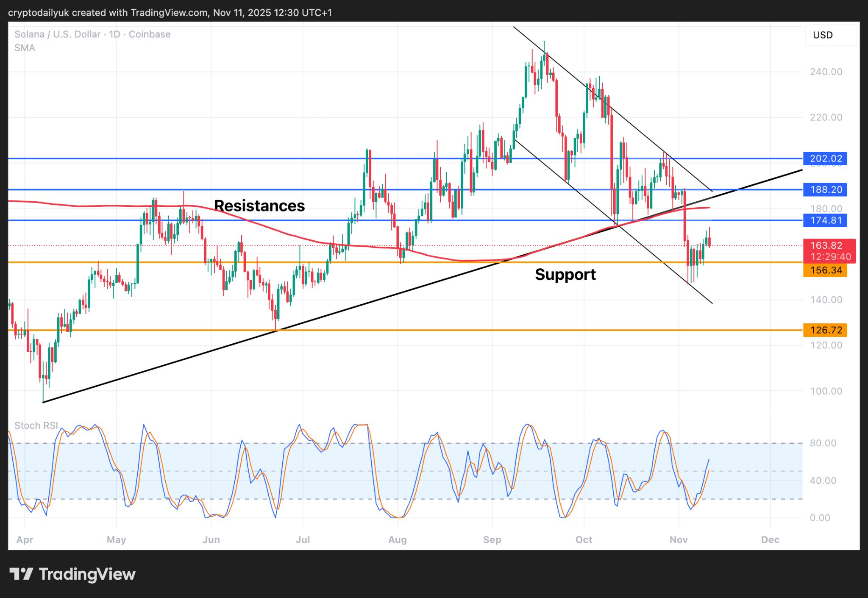
Task: Click the Dec label on the time axis
Action: 770,540
